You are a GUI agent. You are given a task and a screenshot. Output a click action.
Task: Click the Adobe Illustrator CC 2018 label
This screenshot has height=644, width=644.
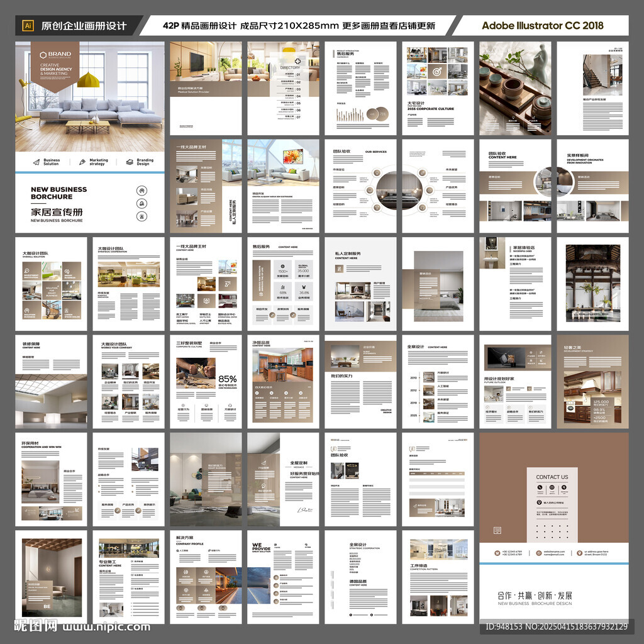tap(542, 25)
